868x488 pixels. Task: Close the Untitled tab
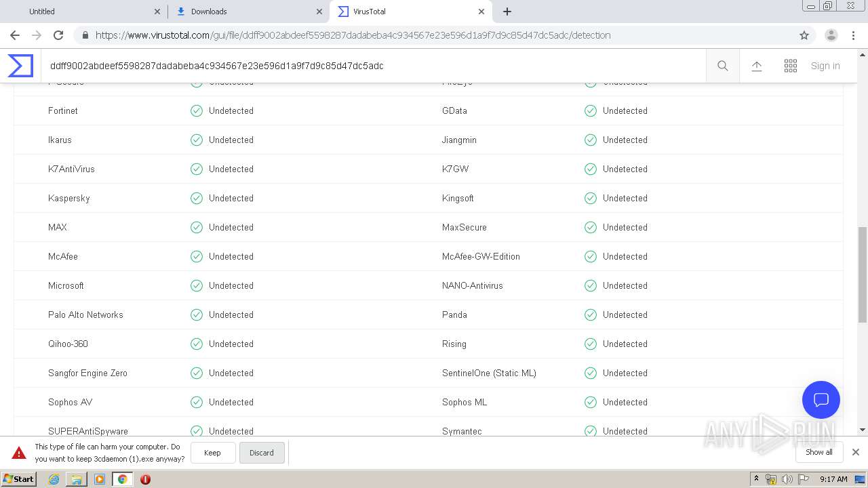(x=157, y=12)
